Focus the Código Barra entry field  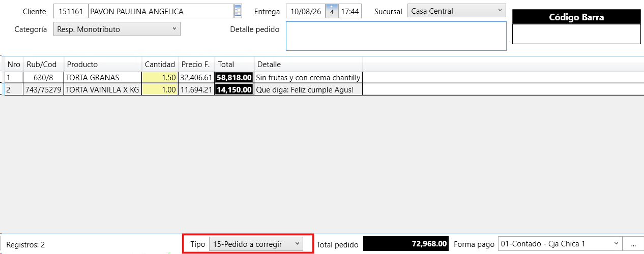(x=576, y=34)
